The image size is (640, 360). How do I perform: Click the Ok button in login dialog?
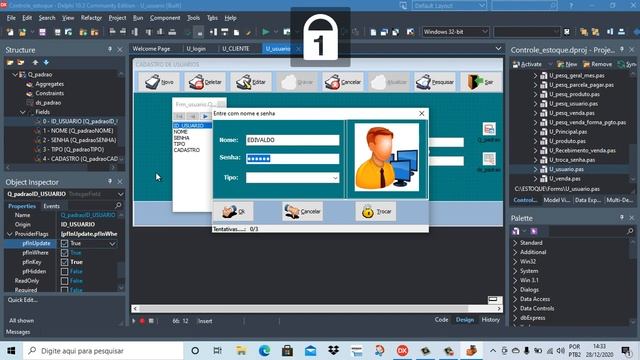coord(233,211)
